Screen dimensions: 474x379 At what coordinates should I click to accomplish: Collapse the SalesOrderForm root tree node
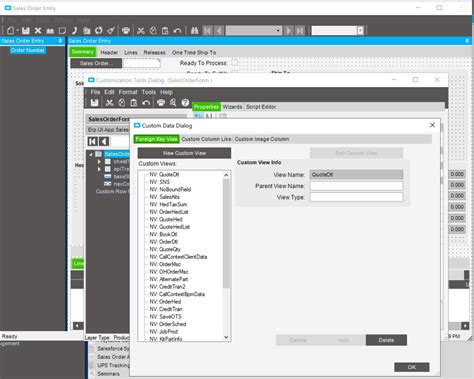pyautogui.click(x=91, y=154)
